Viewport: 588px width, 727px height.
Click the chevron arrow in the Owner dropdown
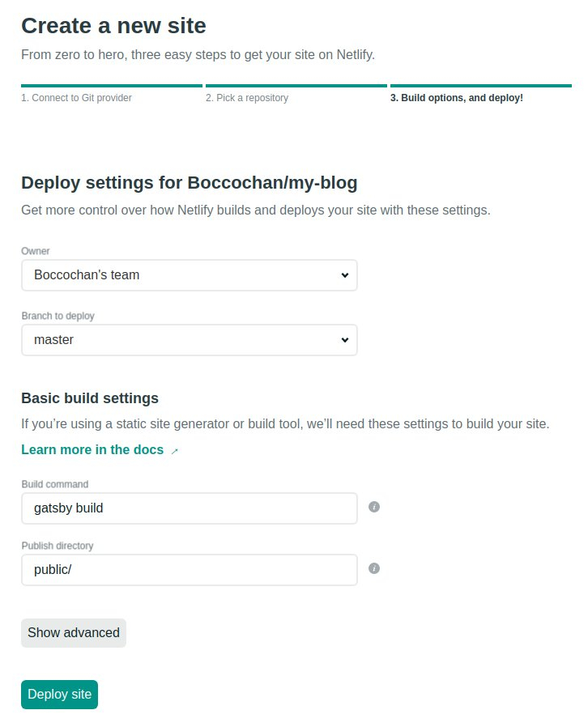pyautogui.click(x=344, y=275)
